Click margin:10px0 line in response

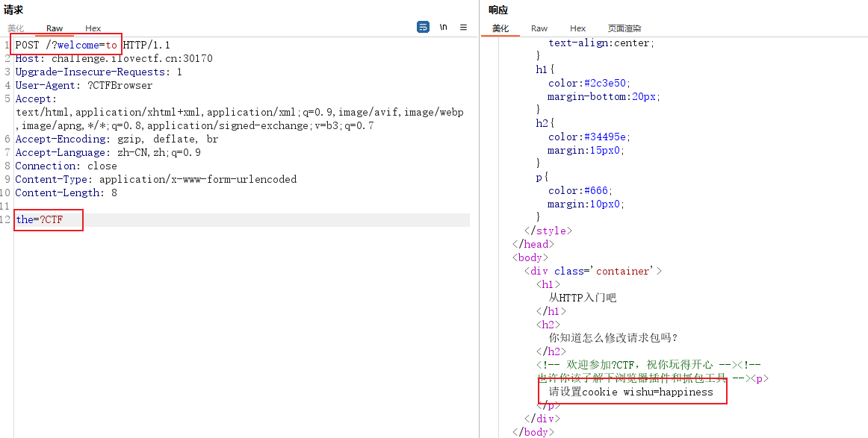(x=586, y=204)
